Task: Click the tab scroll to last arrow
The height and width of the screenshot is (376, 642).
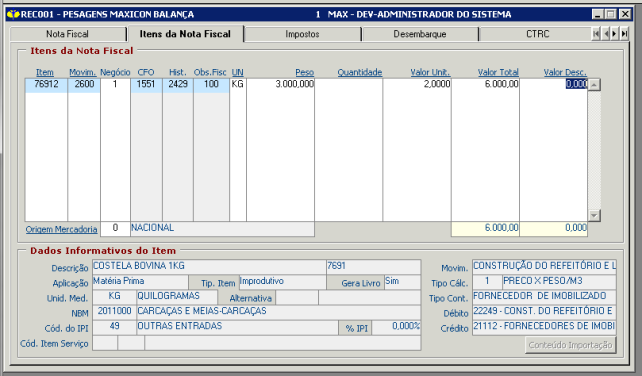Action: coord(624,34)
